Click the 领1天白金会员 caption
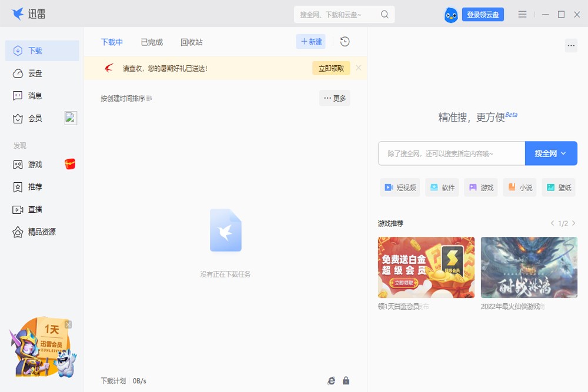The image size is (588, 392). tap(399, 307)
